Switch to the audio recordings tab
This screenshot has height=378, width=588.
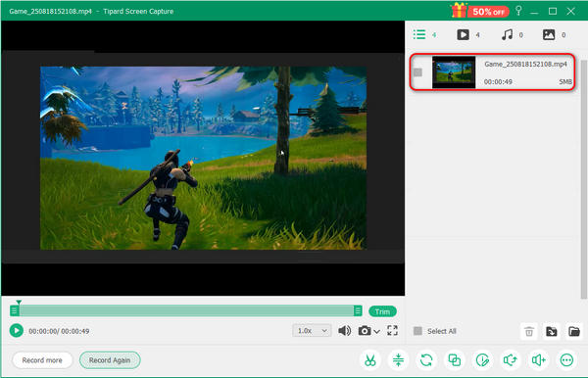(x=512, y=35)
